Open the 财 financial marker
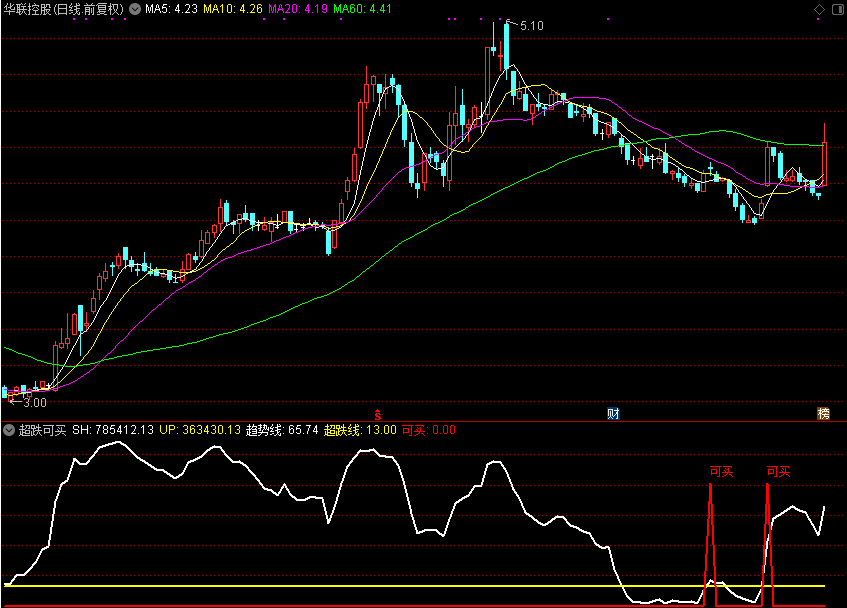The height and width of the screenshot is (608, 847). click(613, 414)
